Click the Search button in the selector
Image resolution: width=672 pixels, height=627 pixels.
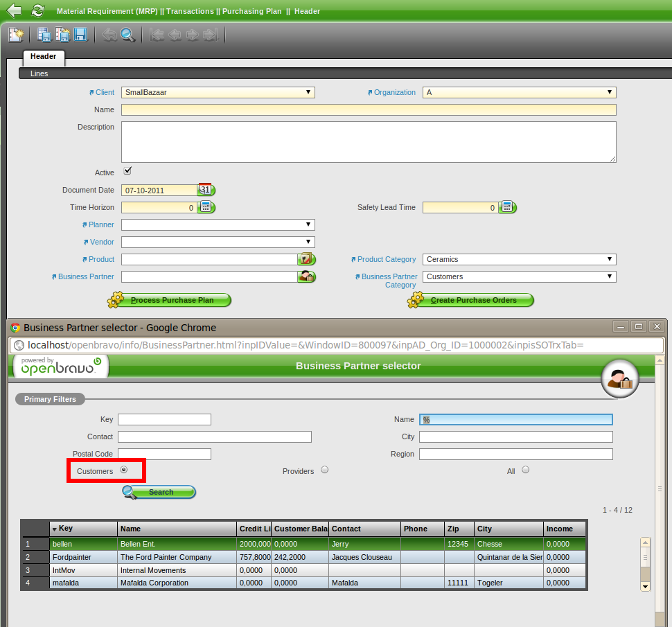[159, 492]
